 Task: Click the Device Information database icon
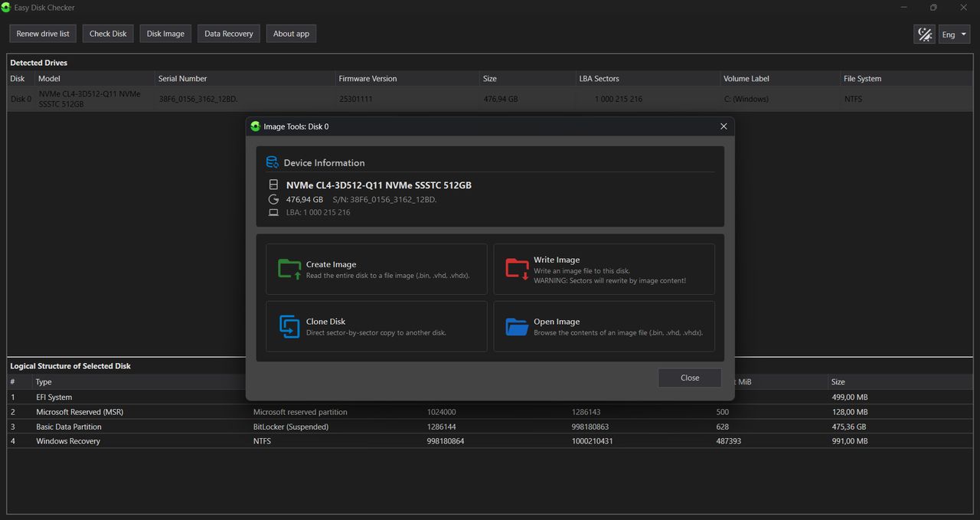[x=272, y=162]
